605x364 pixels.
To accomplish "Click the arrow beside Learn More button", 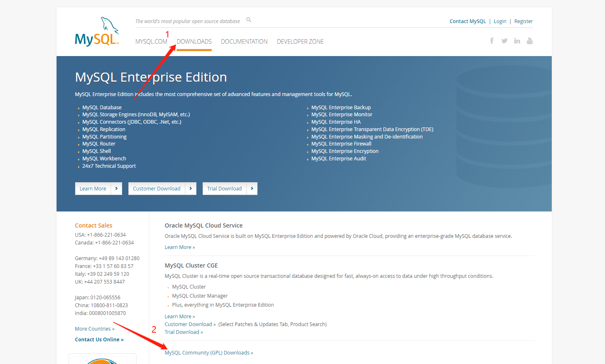I will click(x=116, y=188).
